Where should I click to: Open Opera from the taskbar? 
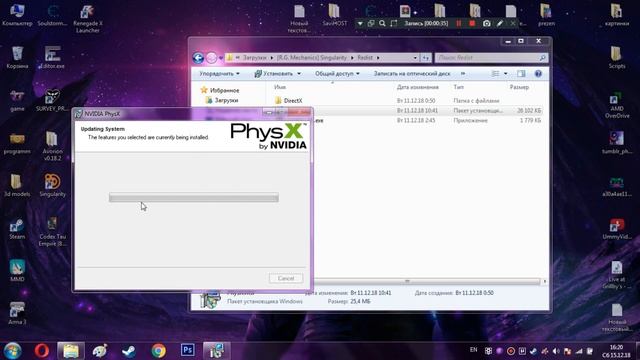[42, 351]
